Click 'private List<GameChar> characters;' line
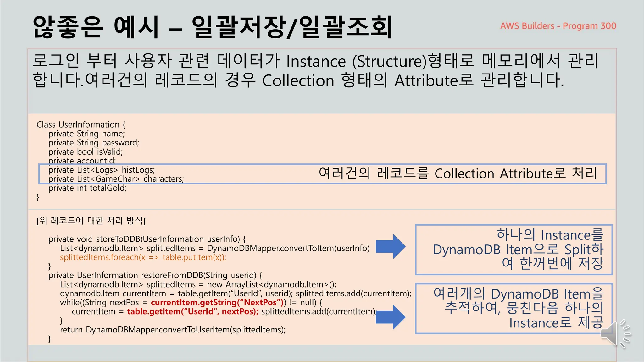 click(x=116, y=179)
